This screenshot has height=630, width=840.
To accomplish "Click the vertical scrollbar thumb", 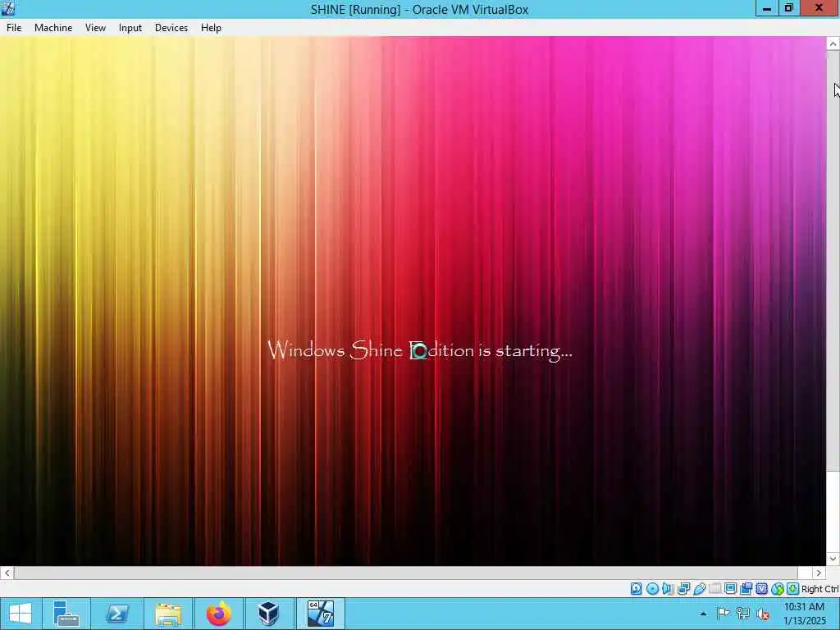I will (x=833, y=262).
